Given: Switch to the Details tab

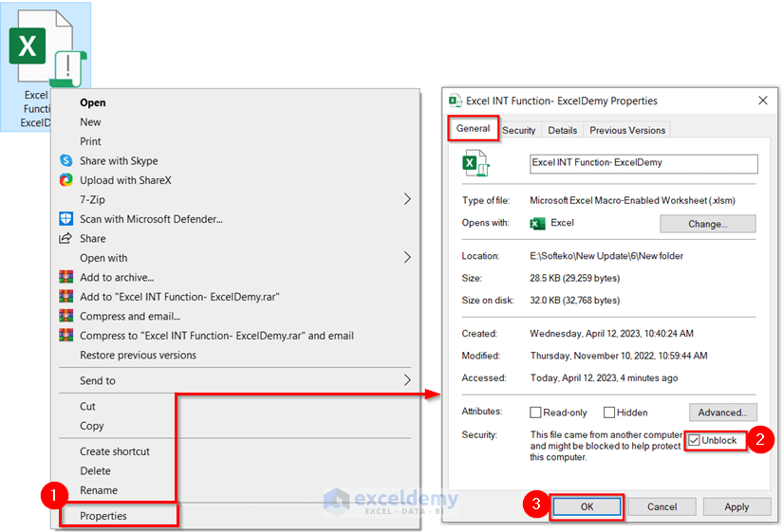Looking at the screenshot, I should point(562,130).
